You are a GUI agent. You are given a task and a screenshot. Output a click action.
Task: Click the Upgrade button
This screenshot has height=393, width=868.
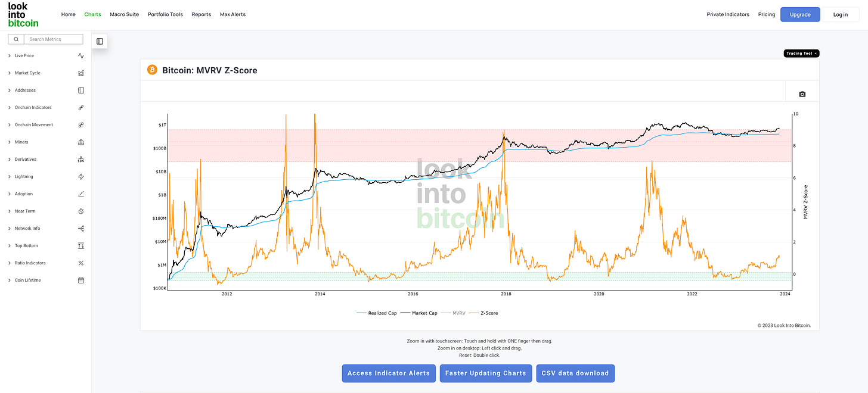tap(800, 14)
